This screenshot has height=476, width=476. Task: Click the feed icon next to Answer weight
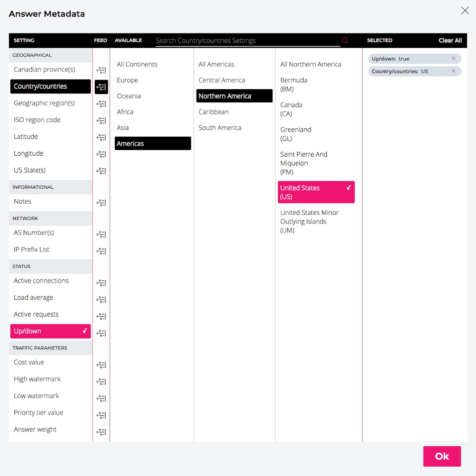(101, 432)
